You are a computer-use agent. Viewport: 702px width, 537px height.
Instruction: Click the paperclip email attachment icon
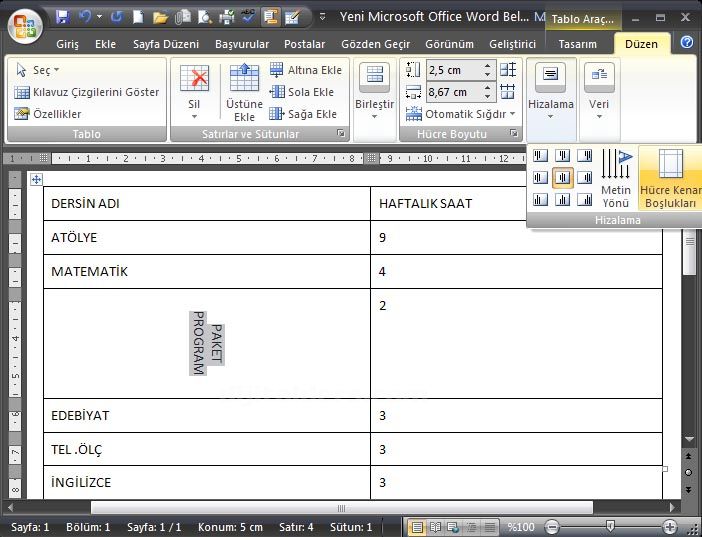(183, 17)
